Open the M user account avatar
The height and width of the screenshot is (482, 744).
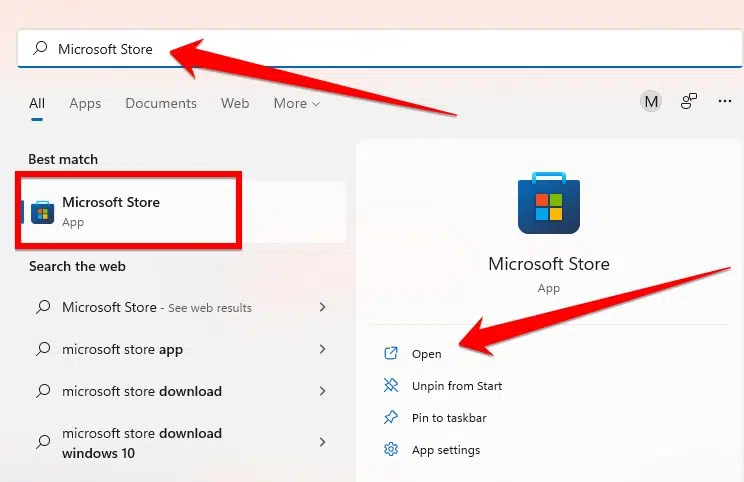[x=651, y=101]
